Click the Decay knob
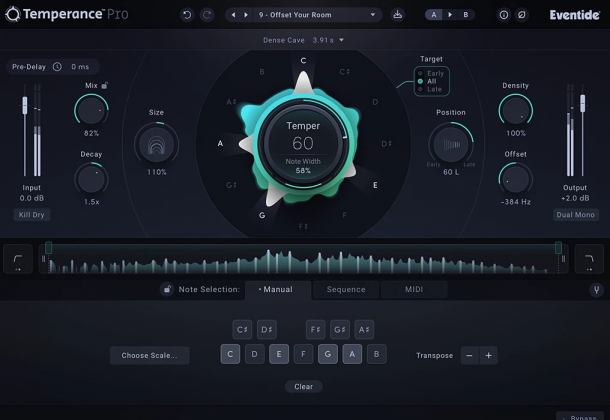610x420 pixels. [92, 179]
